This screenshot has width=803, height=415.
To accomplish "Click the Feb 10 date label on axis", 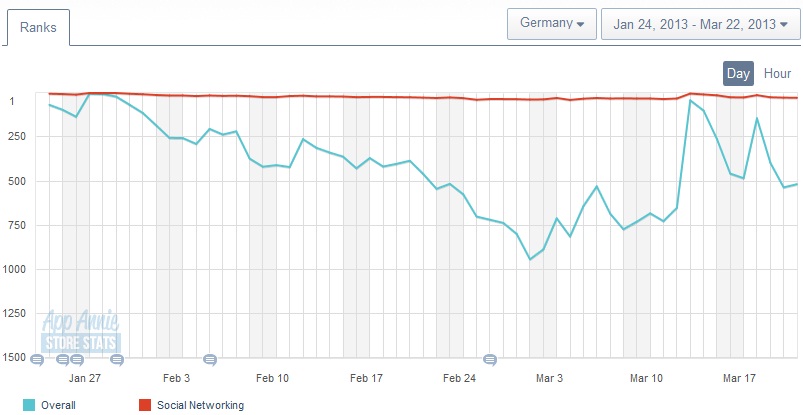I will 272,379.
